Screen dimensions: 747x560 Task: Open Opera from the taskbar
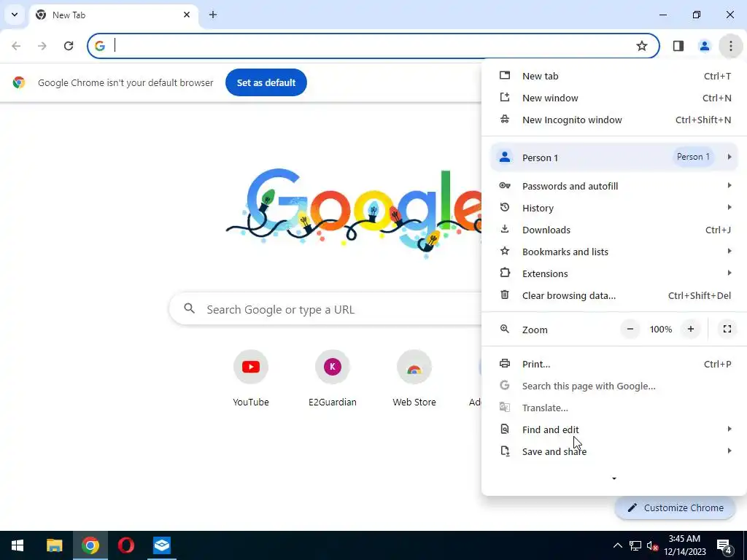point(125,545)
